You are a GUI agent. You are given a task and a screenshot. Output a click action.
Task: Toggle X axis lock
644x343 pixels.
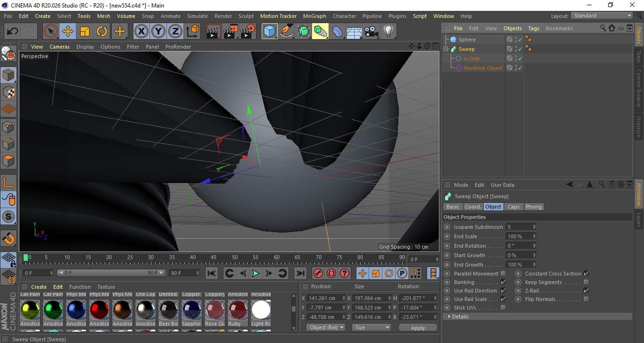141,32
